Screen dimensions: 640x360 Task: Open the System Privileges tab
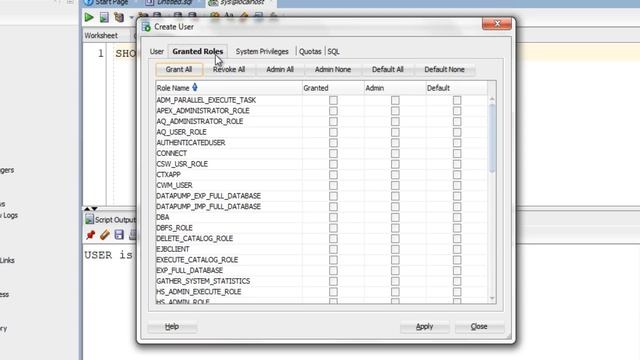262,51
